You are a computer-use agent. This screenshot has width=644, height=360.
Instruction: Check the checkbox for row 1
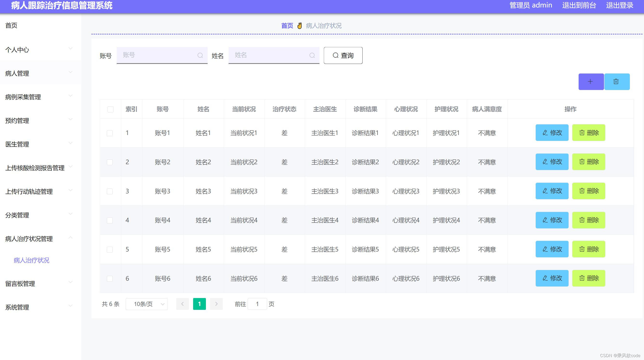click(110, 133)
